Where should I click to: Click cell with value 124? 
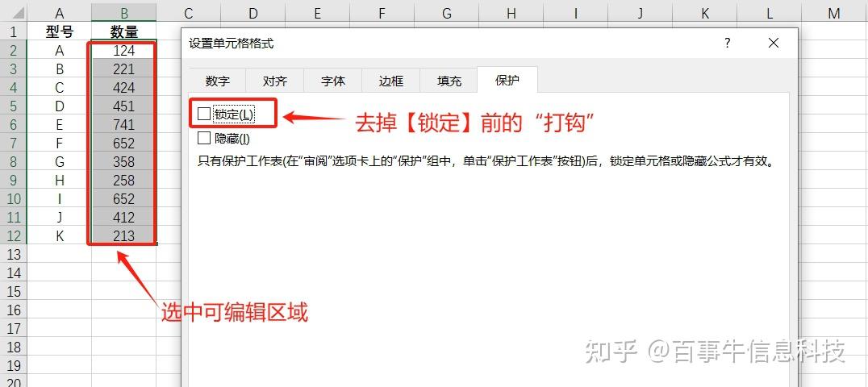[x=124, y=50]
